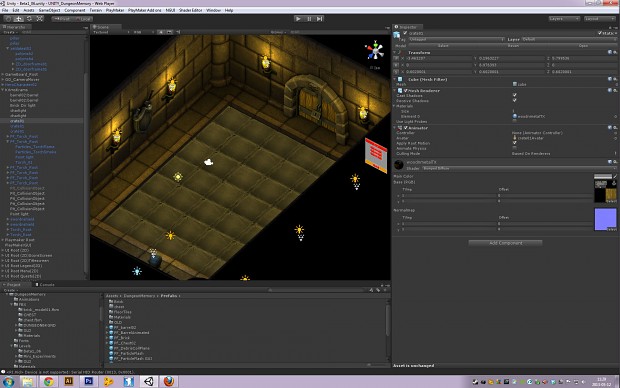Open Photoshop from the taskbar
Screen dimensions: 620x388
pyautogui.click(x=89, y=382)
